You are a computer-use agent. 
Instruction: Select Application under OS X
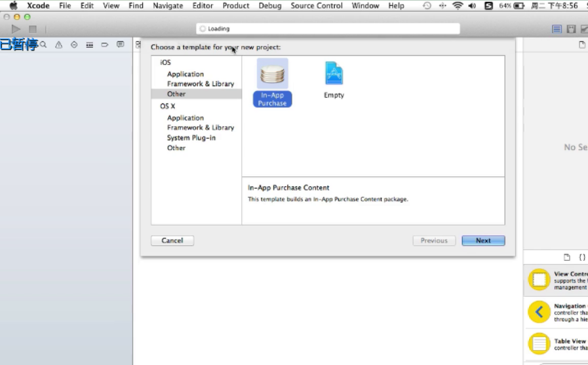[x=186, y=118]
